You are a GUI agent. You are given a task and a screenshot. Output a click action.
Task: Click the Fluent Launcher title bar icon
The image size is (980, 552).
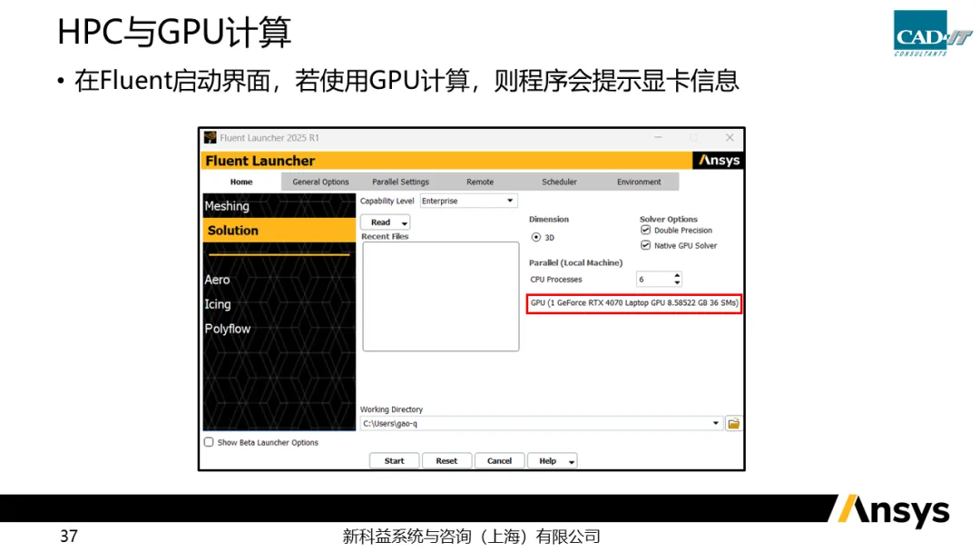click(x=211, y=138)
